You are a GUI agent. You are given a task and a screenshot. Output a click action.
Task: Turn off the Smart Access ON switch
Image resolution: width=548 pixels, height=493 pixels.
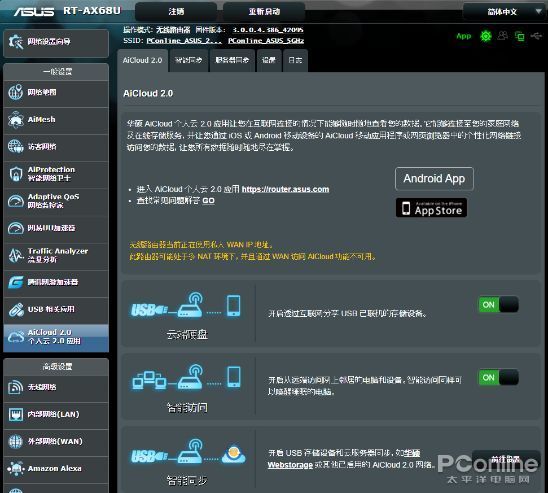498,377
